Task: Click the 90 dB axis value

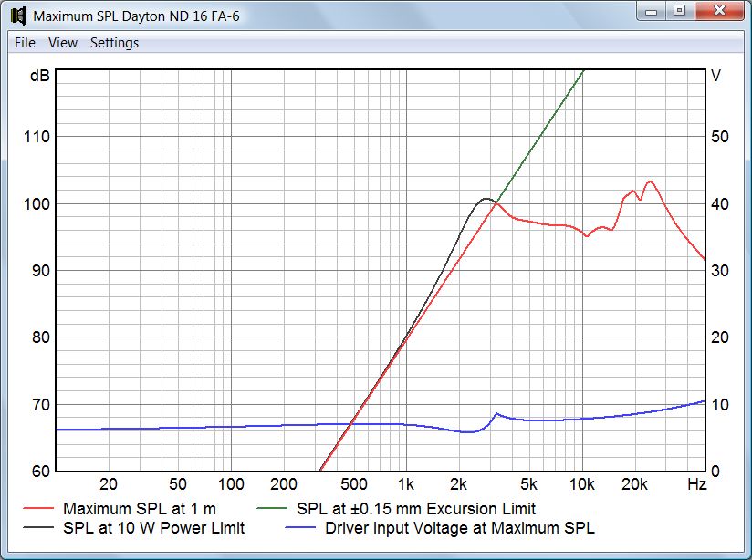Action: point(41,271)
